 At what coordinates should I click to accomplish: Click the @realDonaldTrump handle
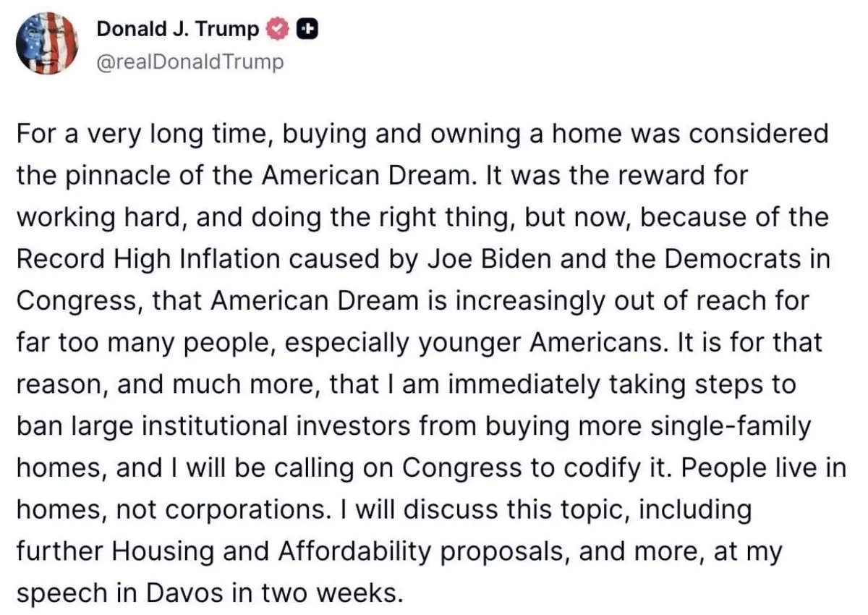pyautogui.click(x=190, y=62)
